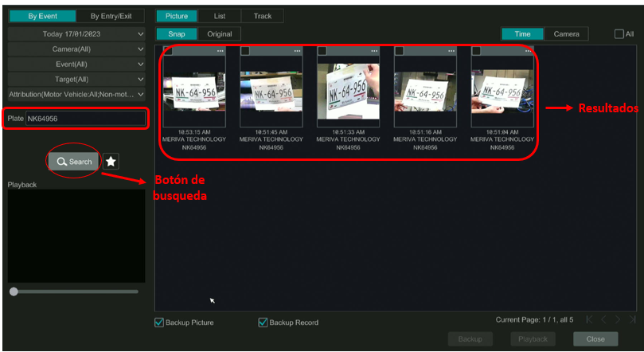Sort results by Camera

click(566, 34)
